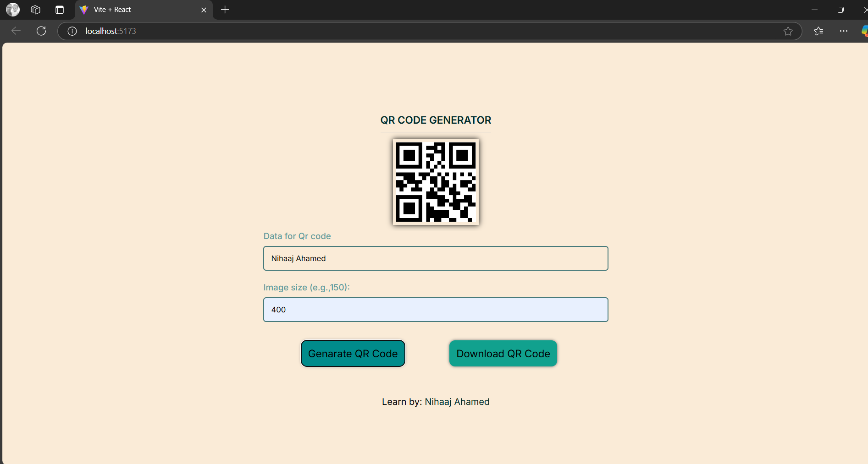
Task: Close the Vite + React tab
Action: coord(204,10)
